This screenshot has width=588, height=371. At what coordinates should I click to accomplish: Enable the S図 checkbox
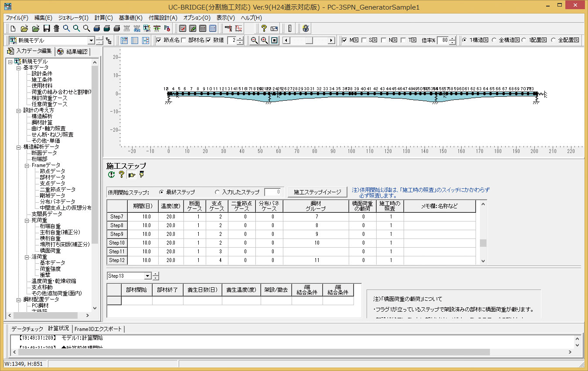[x=364, y=41]
